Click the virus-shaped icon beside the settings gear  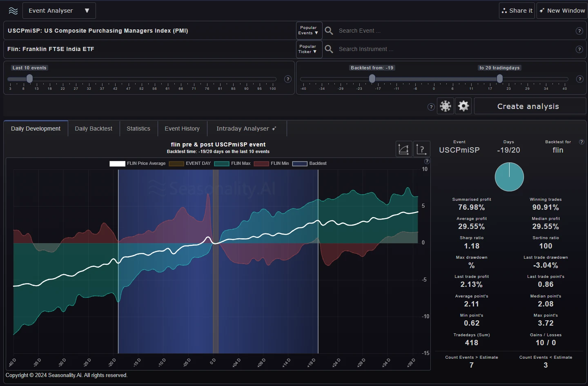coord(445,106)
